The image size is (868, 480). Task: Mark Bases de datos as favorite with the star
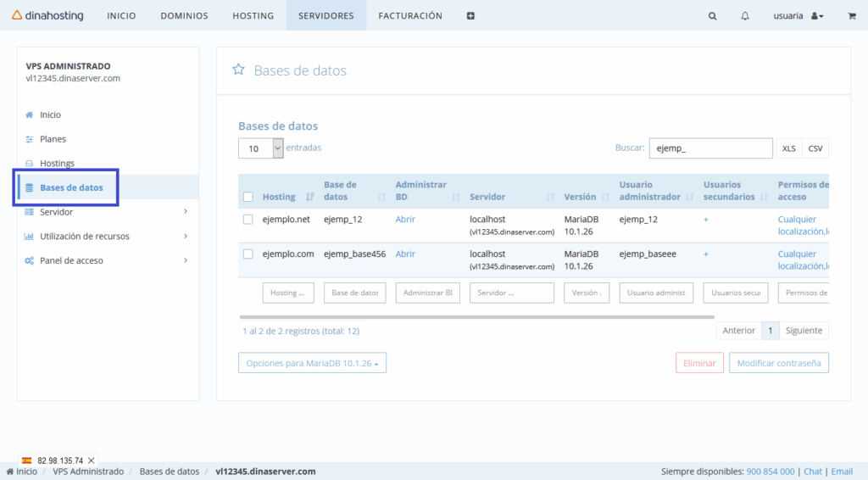tap(238, 70)
